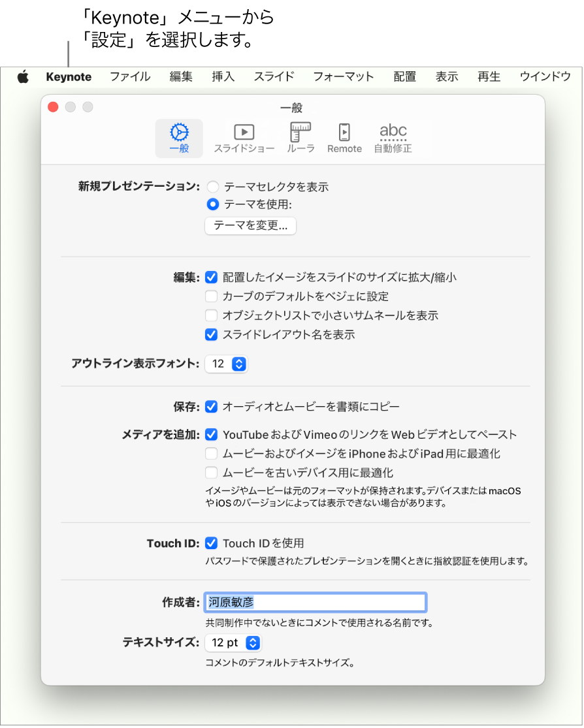Open the 挿入 menu
The image size is (584, 728).
tap(223, 76)
